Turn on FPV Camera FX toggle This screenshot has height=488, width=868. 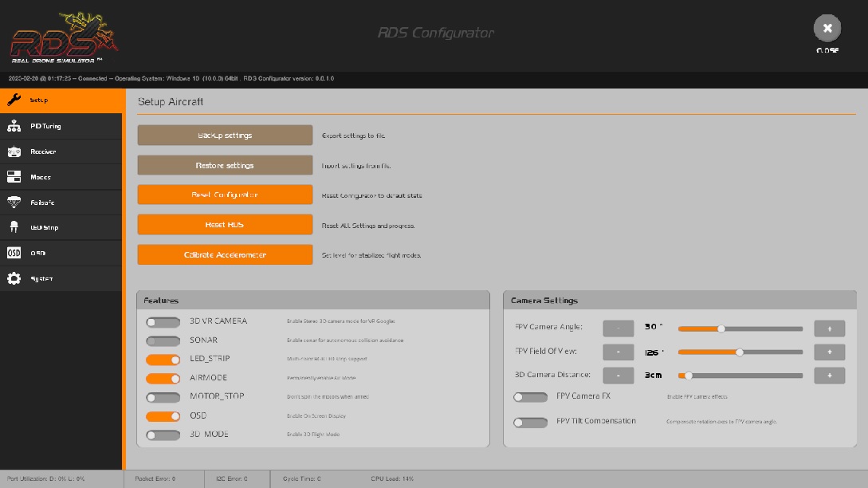point(530,396)
